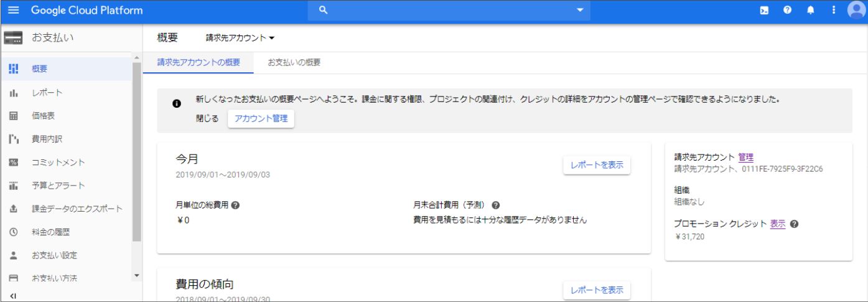The height and width of the screenshot is (302, 868).
Task: Click help icon next to 月単位の総費用
Action: pos(235,207)
